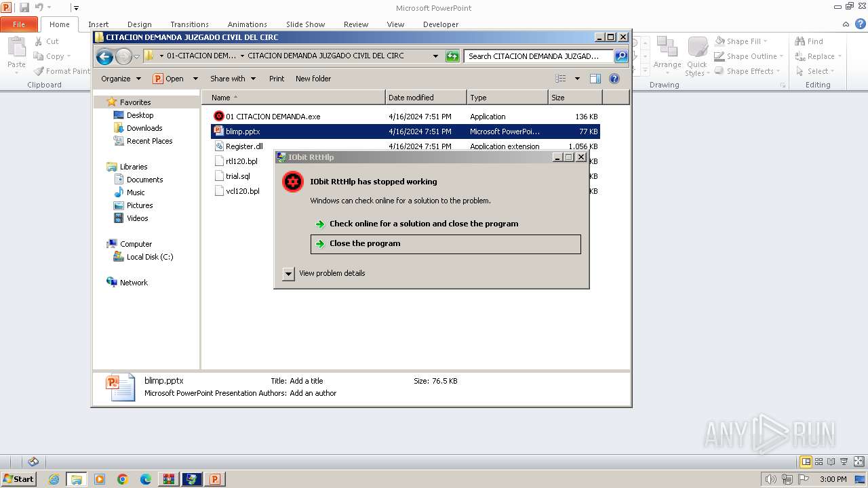Select Local Disk (C:) in navigation pane

tap(150, 257)
